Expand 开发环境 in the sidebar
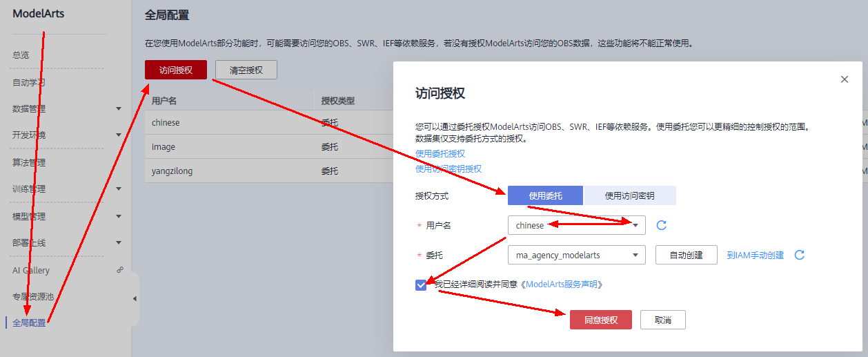The height and width of the screenshot is (357, 868). click(x=119, y=135)
